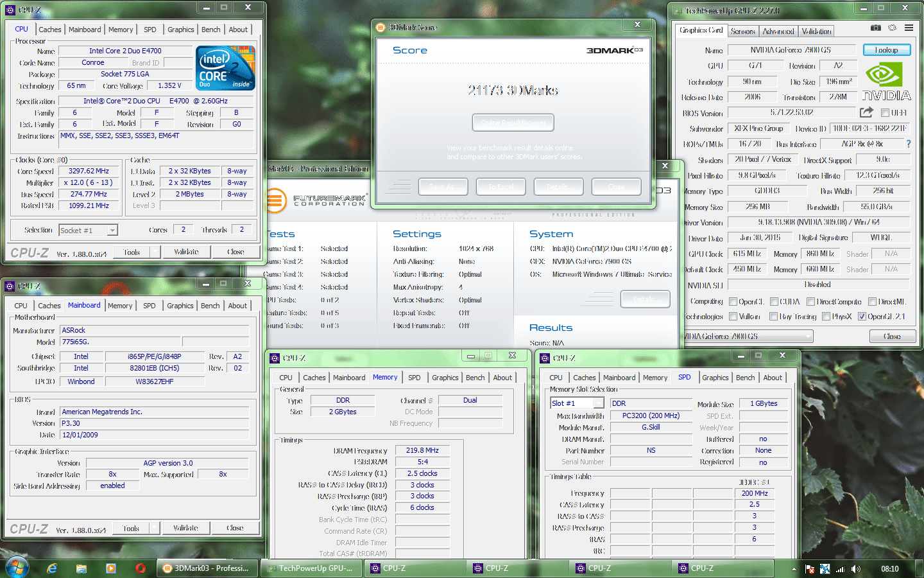This screenshot has height=578, width=924.
Task: Click Details button under 3DMark03 System section
Action: (x=645, y=299)
